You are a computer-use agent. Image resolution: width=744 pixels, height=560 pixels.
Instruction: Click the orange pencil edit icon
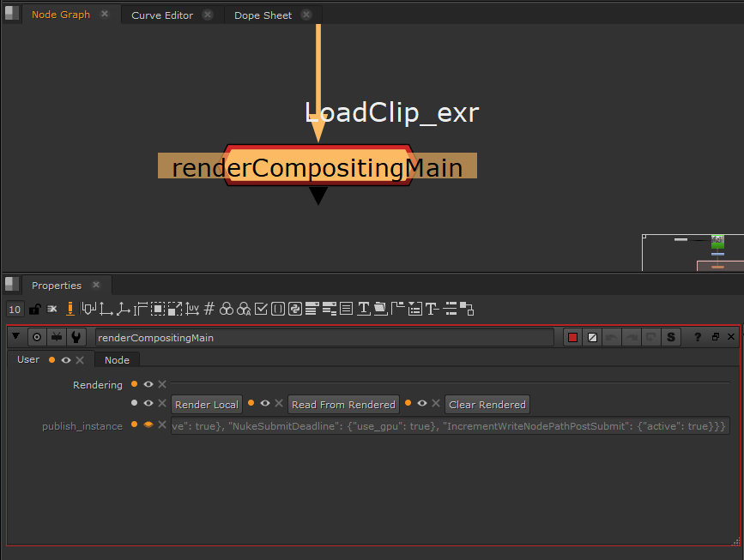tap(70, 309)
